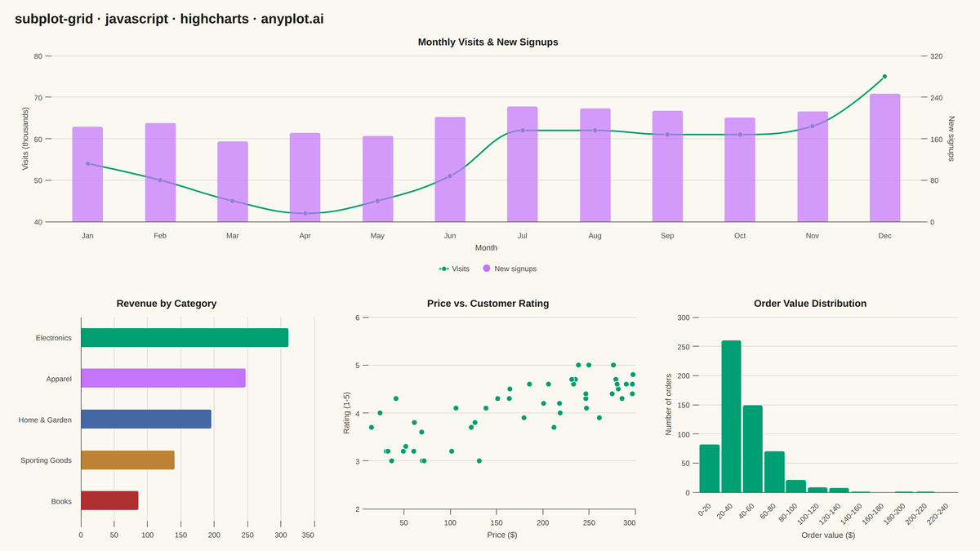Click the January New signups bar
The width and height of the screenshot is (980, 551).
(x=87, y=175)
